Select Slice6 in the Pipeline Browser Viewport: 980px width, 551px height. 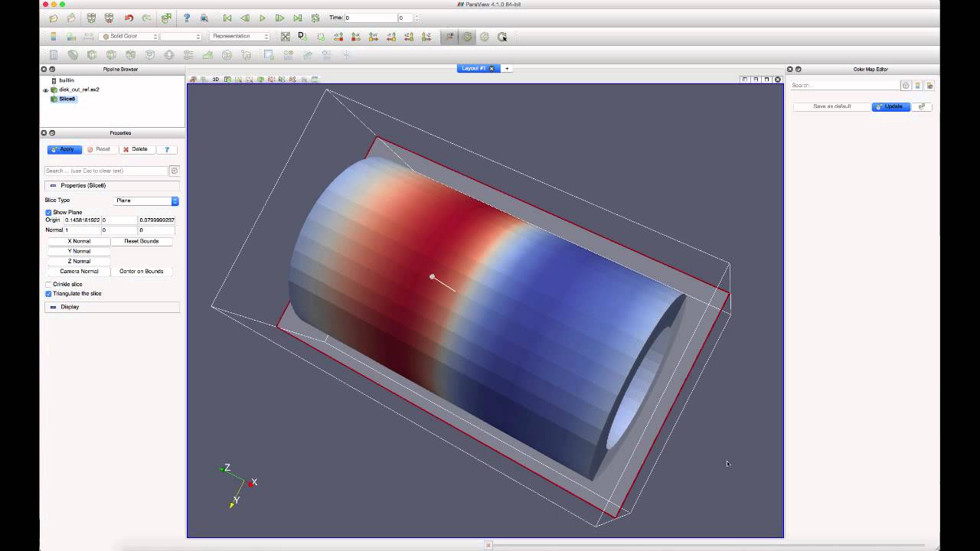[67, 99]
